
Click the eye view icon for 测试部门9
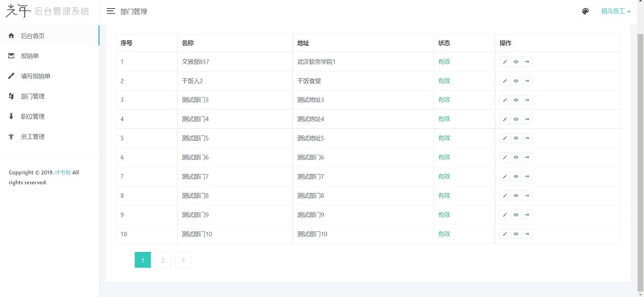point(516,214)
